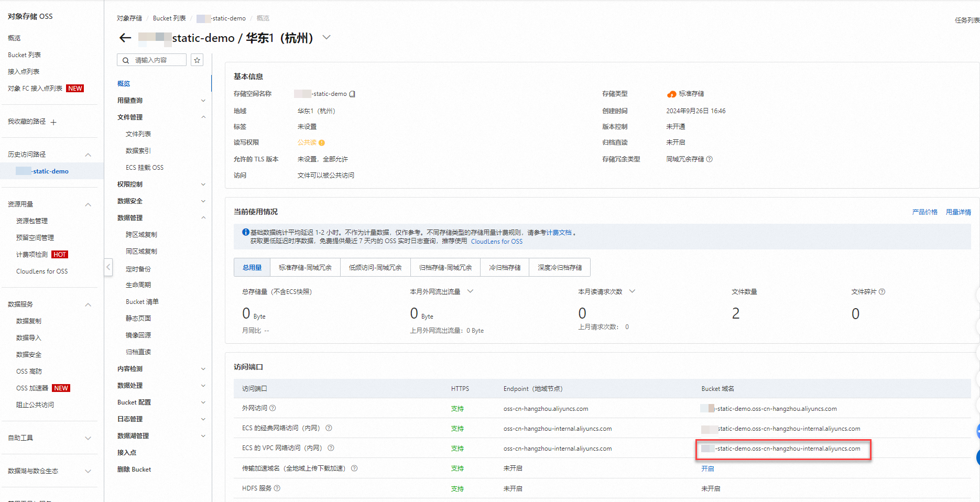This screenshot has width=980, height=502.
Task: Open 对象 FC 接入点列表 sidebar item
Action: coord(35,89)
